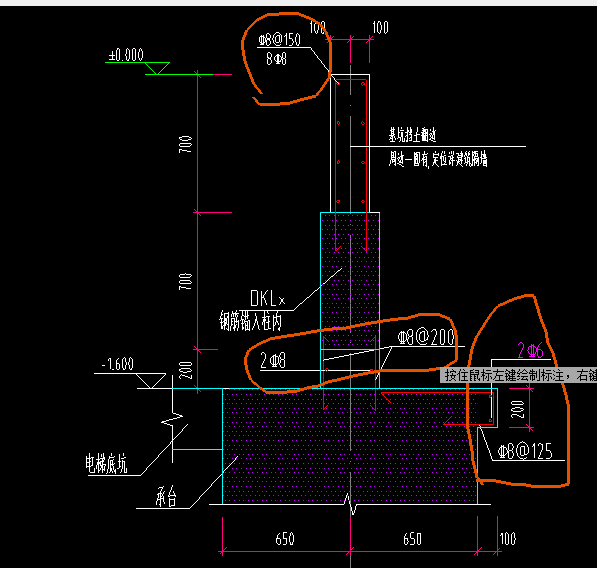Select the 电梯底坑 label
The width and height of the screenshot is (597, 568).
[106, 463]
